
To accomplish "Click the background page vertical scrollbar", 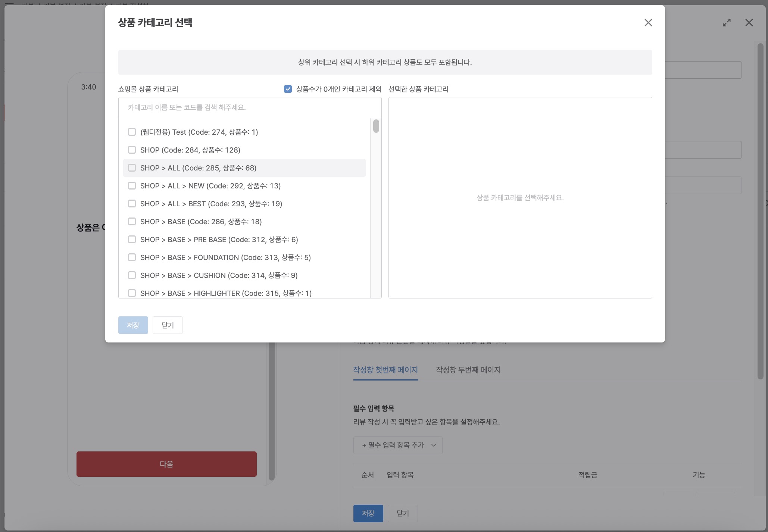I will (760, 211).
